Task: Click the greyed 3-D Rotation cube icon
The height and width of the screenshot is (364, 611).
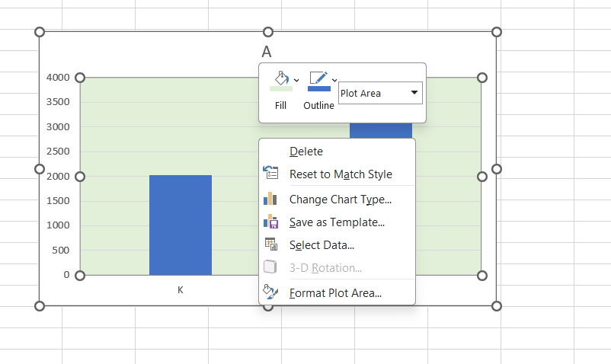Action: [x=270, y=267]
